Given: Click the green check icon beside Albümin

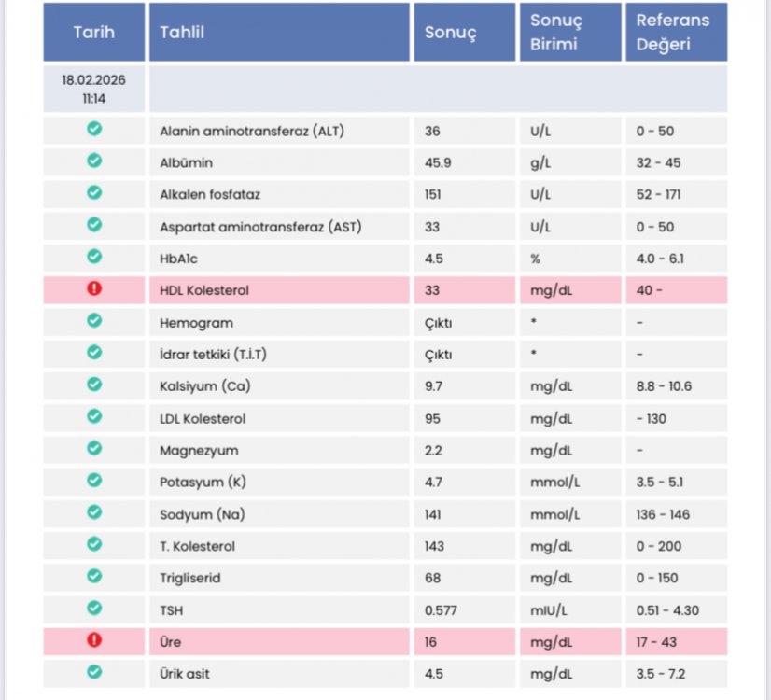Looking at the screenshot, I should [94, 161].
